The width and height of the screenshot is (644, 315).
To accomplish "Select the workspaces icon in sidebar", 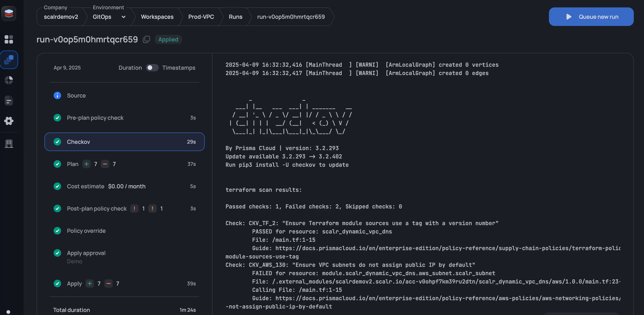I will tap(9, 60).
